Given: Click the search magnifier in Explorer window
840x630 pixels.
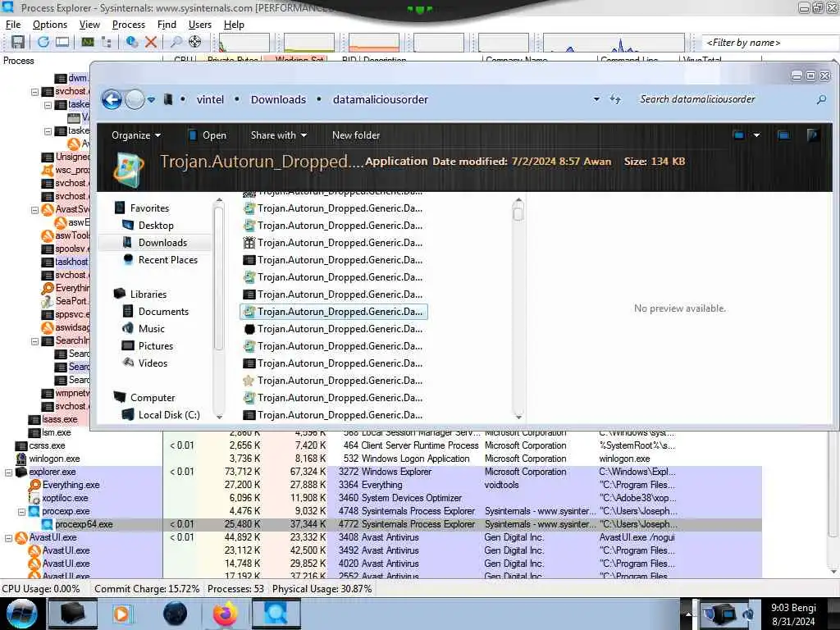Looking at the screenshot, I should click(821, 99).
